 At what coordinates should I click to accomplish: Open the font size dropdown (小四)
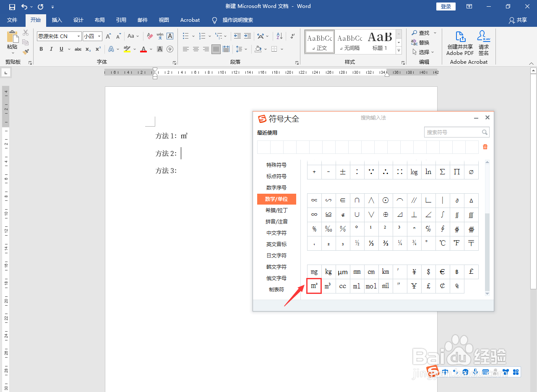[99, 36]
